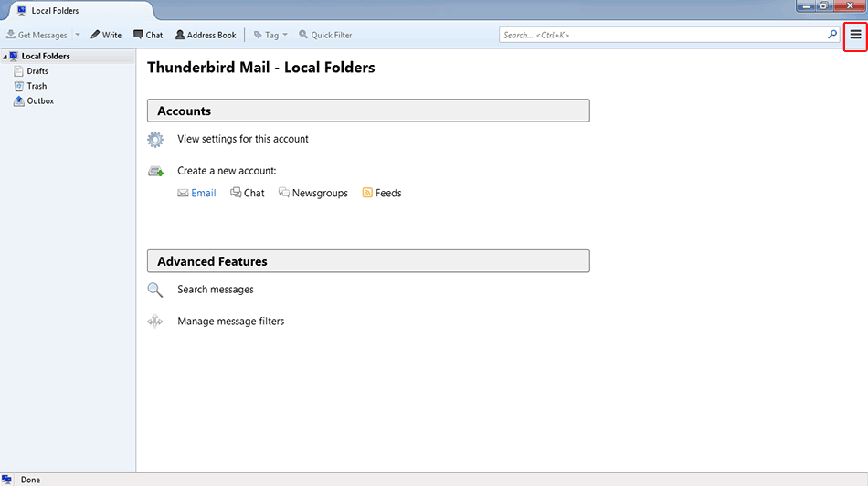
Task: Click the Local Folders tree computer icon
Action: 14,56
